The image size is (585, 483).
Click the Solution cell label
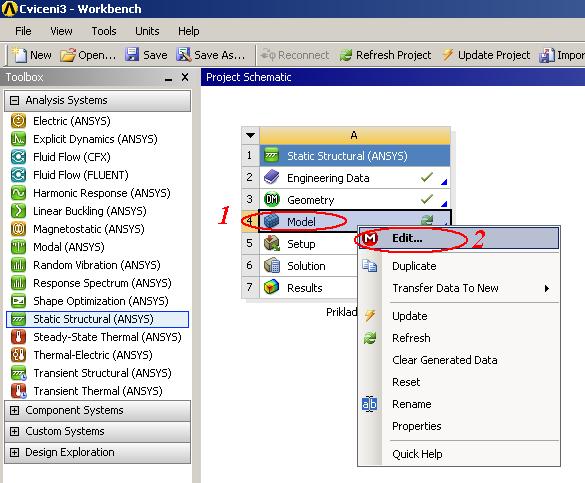click(x=306, y=266)
